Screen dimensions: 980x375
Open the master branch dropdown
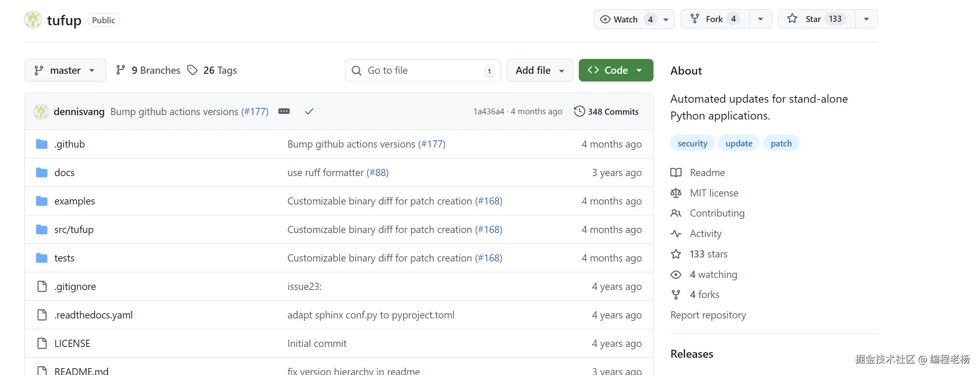[x=65, y=71]
